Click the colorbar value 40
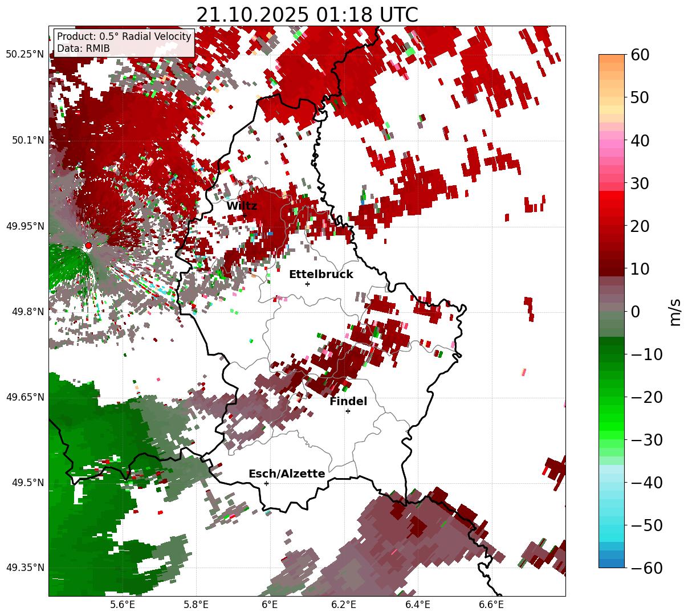688x616 pixels. tap(639, 140)
